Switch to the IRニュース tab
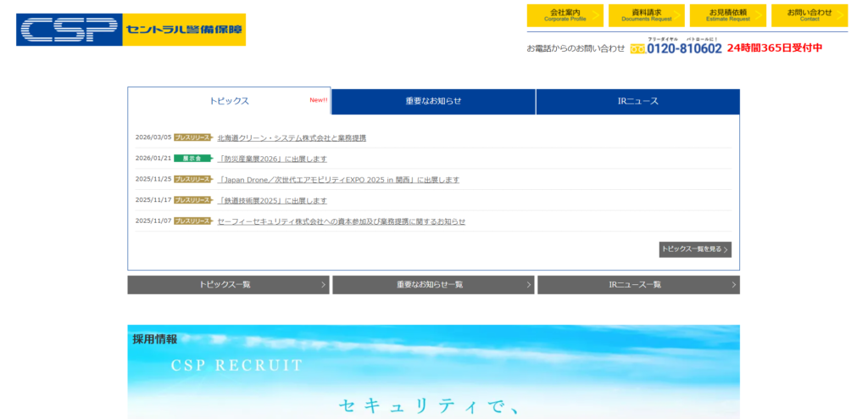The image size is (868, 419). [637, 101]
